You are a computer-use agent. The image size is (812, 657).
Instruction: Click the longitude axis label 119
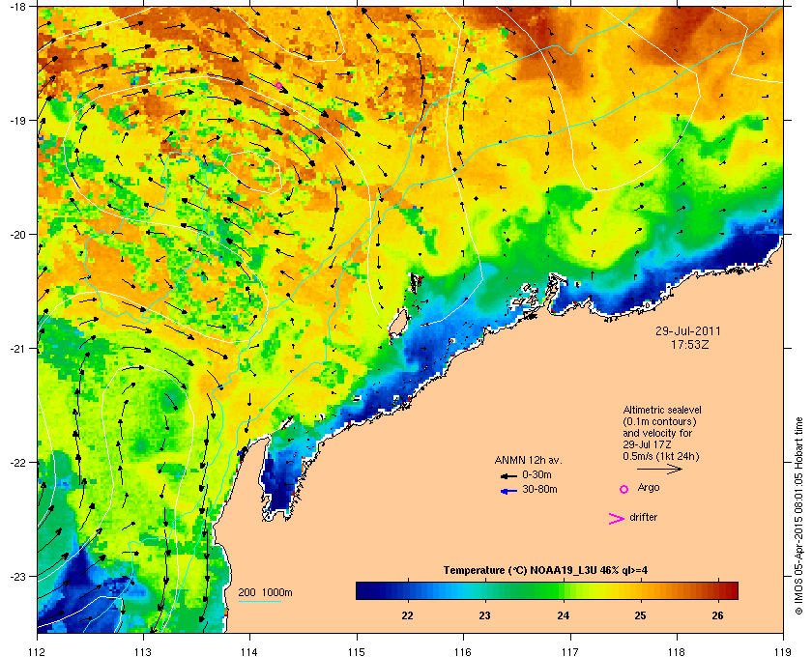coord(783,652)
